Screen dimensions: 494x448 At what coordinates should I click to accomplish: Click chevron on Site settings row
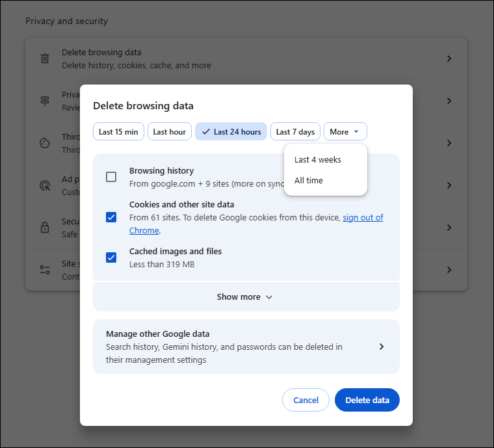tap(449, 270)
